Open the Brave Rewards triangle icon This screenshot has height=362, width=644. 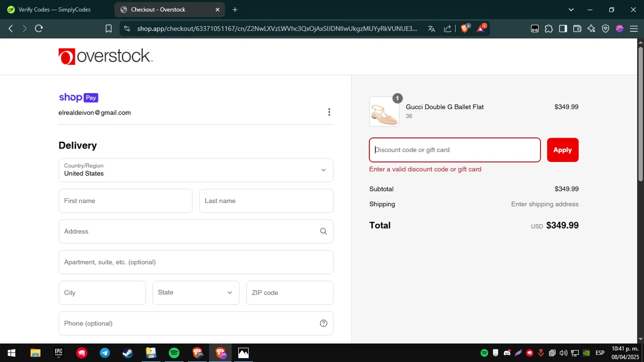coord(481,28)
